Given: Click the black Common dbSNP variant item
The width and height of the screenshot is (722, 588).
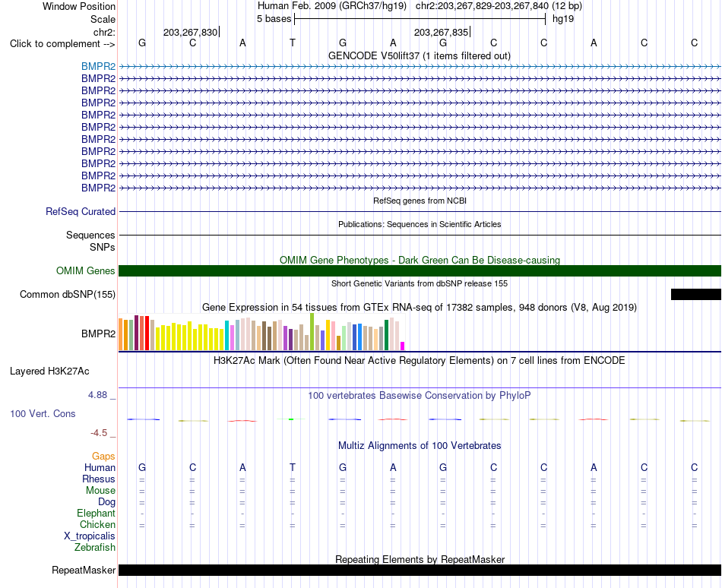Looking at the screenshot, I should (x=695, y=295).
